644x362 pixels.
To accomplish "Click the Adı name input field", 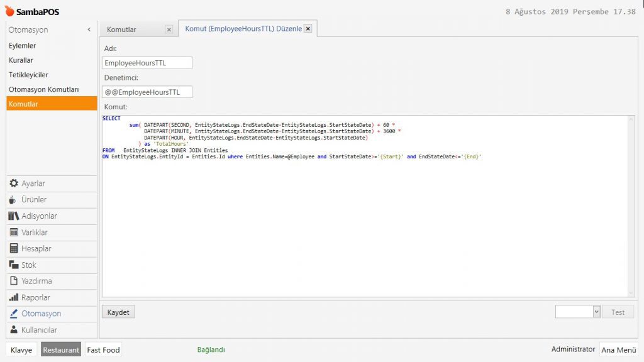I will click(x=147, y=63).
